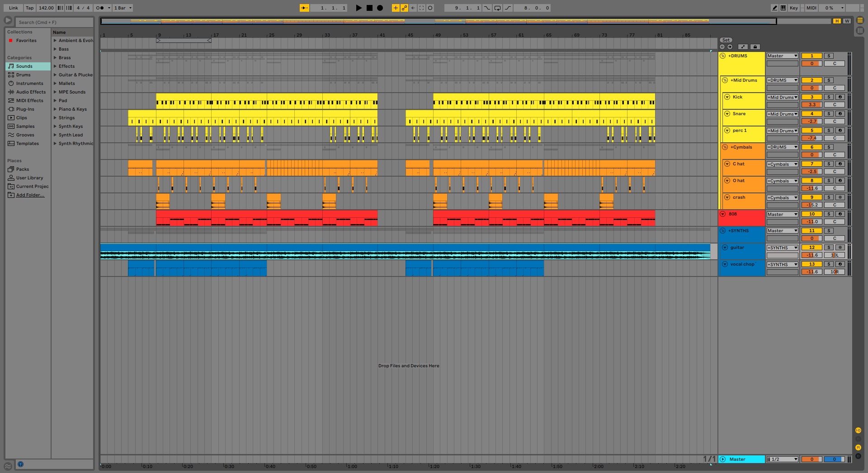Toggle the Track Delay section show button

(858, 456)
